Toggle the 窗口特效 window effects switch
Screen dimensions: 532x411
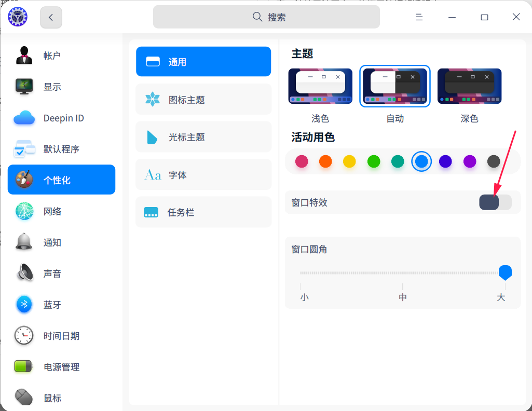pos(495,202)
